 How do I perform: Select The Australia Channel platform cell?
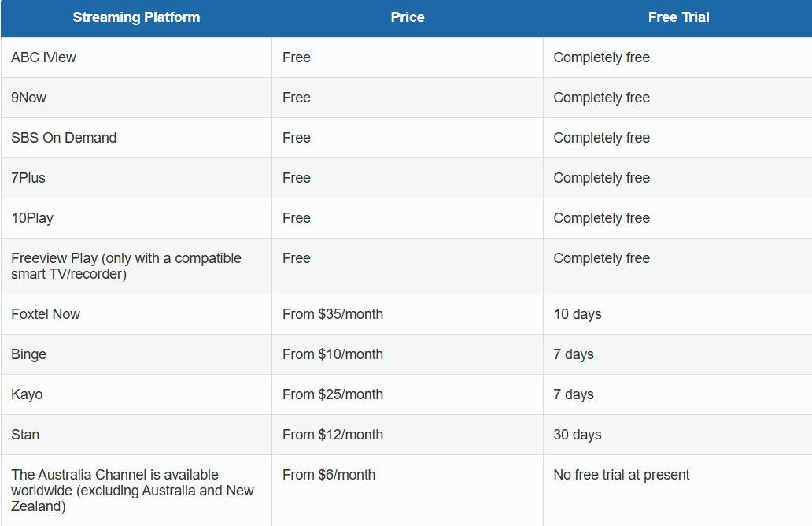point(136,491)
